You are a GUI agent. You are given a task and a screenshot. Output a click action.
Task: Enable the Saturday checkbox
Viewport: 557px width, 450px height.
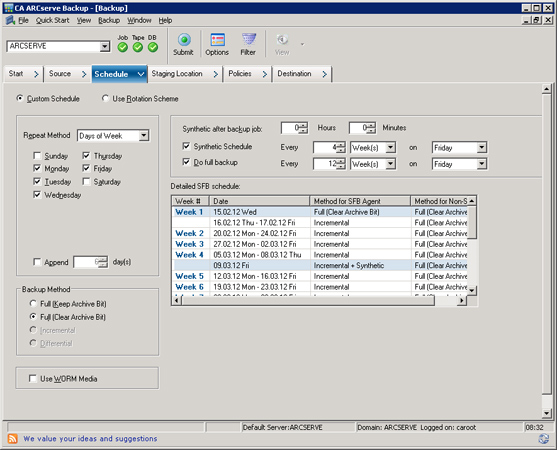[x=86, y=181]
